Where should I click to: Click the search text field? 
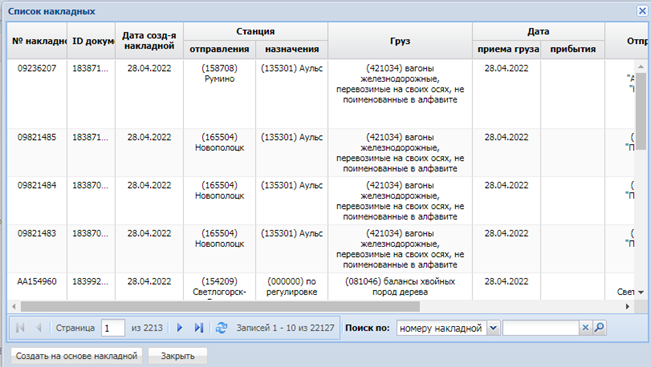click(x=541, y=328)
